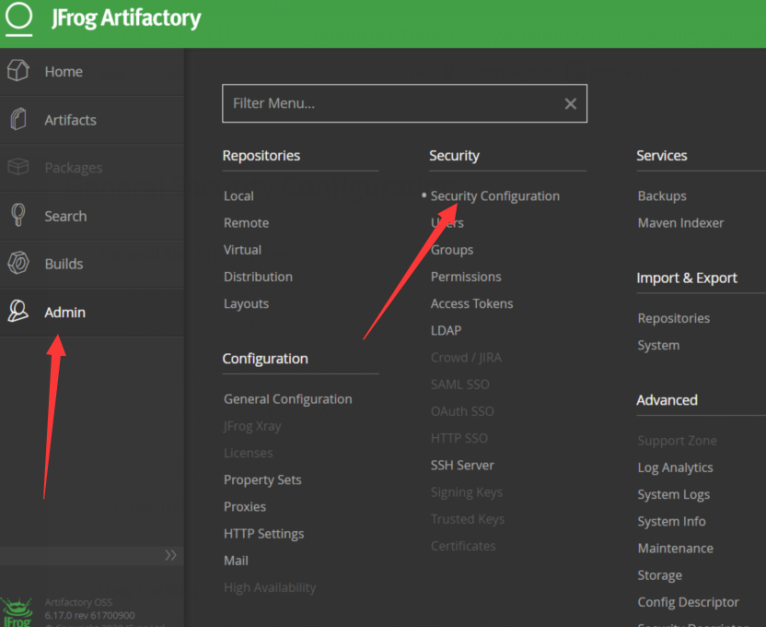The image size is (766, 627).
Task: Click the Configuration section heading
Action: click(x=265, y=359)
